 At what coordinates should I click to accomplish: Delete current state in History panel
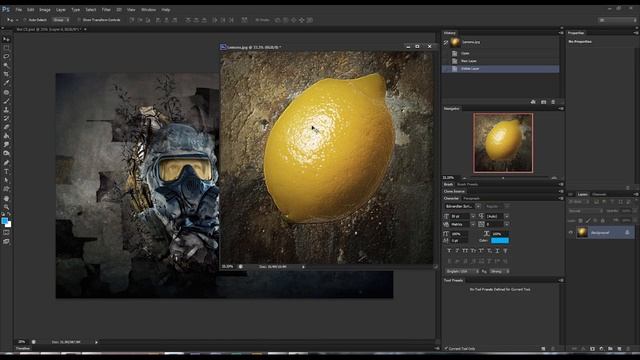553,102
